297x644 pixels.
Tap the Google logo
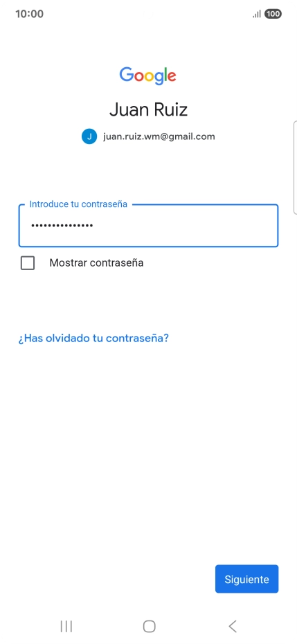(148, 75)
